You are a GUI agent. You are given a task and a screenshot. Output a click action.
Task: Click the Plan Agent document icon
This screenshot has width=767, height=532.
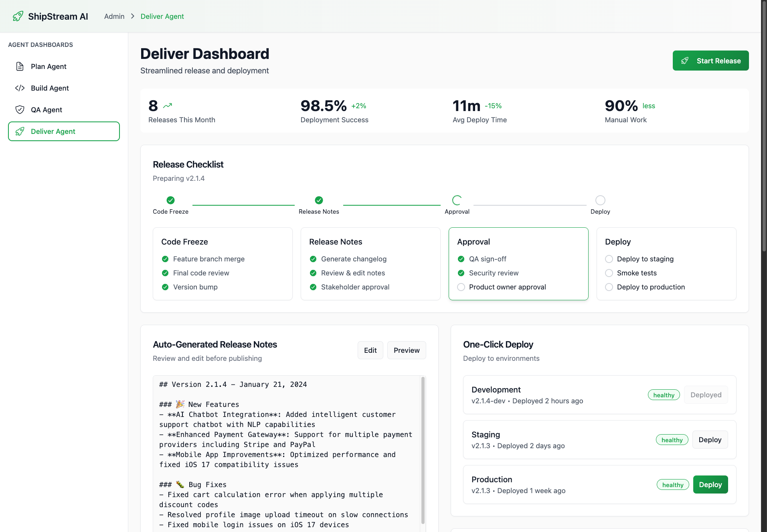(x=20, y=67)
